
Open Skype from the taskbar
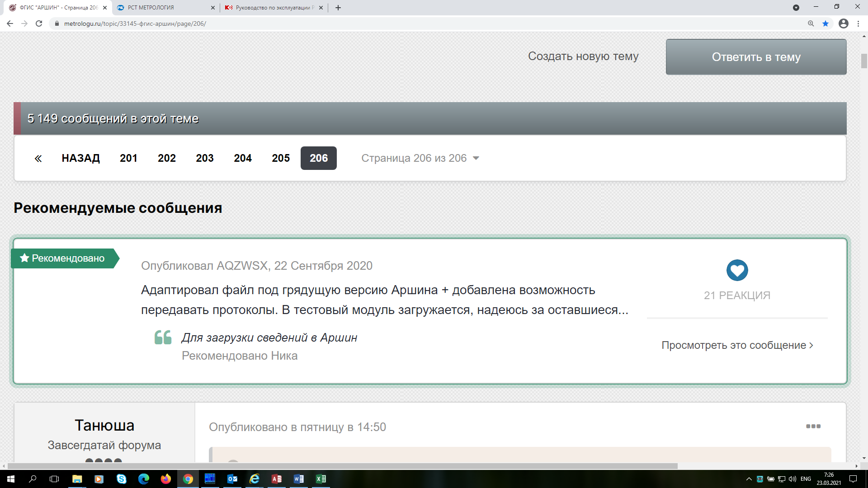click(122, 479)
